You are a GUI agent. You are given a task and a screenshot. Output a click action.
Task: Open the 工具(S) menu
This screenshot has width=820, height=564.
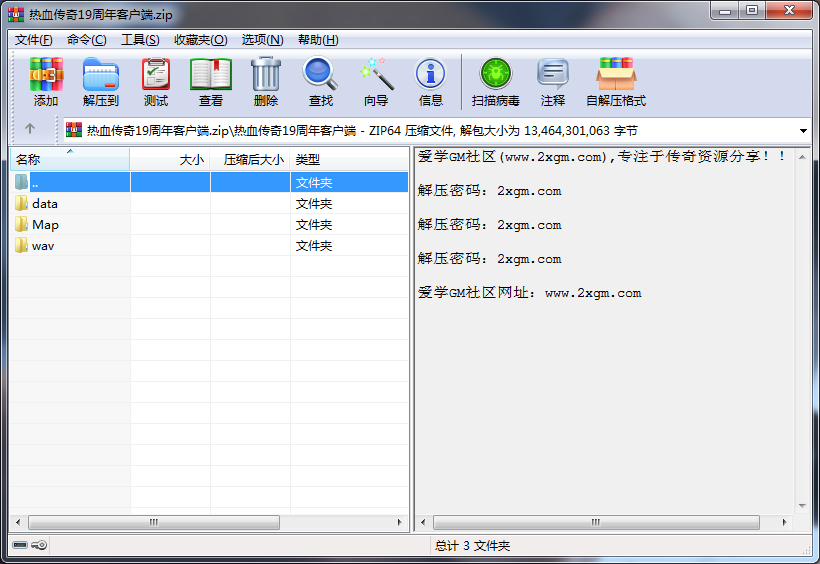(x=140, y=40)
